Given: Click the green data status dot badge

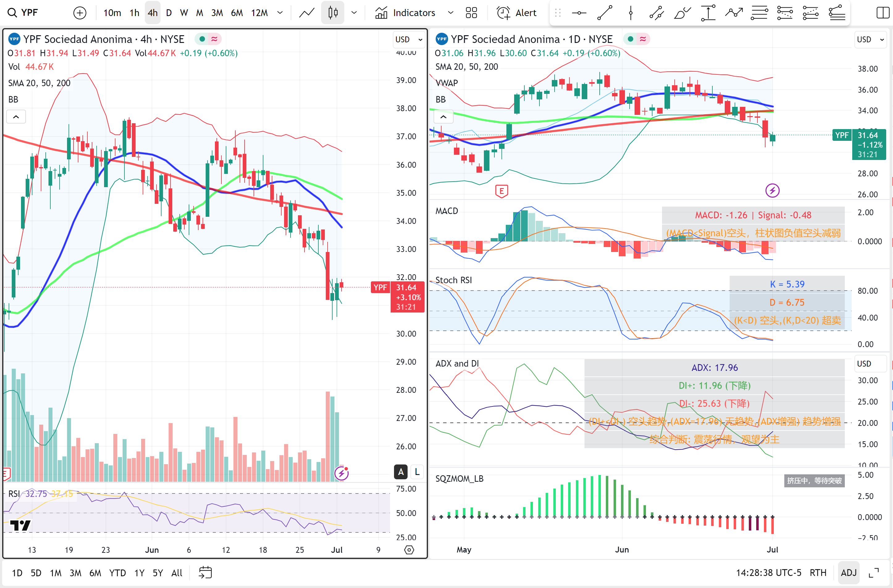Looking at the screenshot, I should [202, 39].
